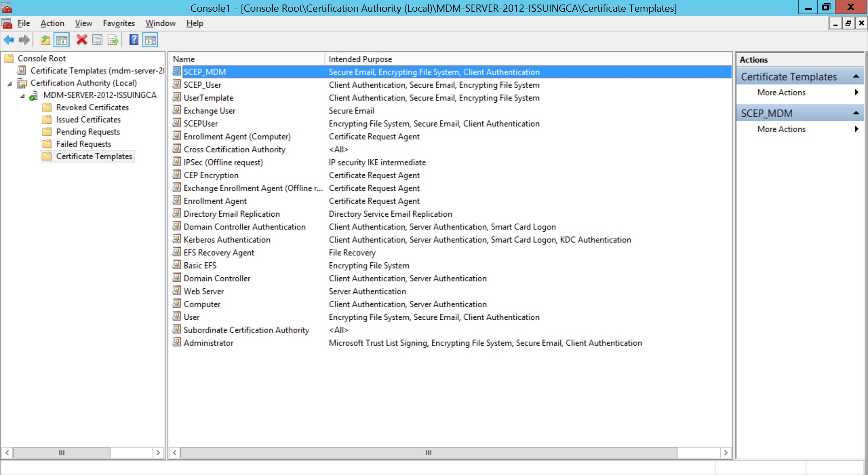Select the SCEP_User template
Image resolution: width=868 pixels, height=475 pixels.
point(202,85)
